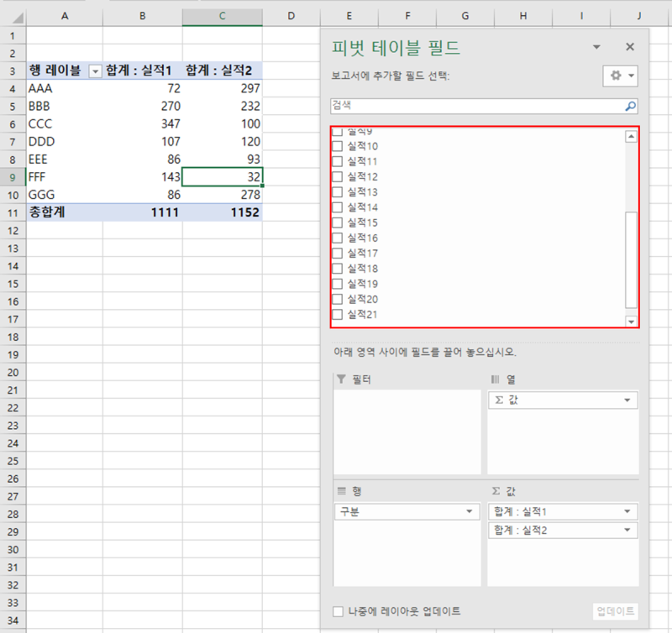
Task: Check the 실적19 field checkbox
Action: tap(338, 284)
